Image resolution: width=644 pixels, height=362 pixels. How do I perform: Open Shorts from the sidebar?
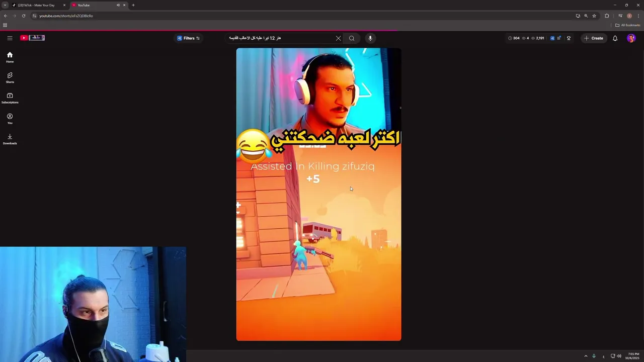[10, 78]
